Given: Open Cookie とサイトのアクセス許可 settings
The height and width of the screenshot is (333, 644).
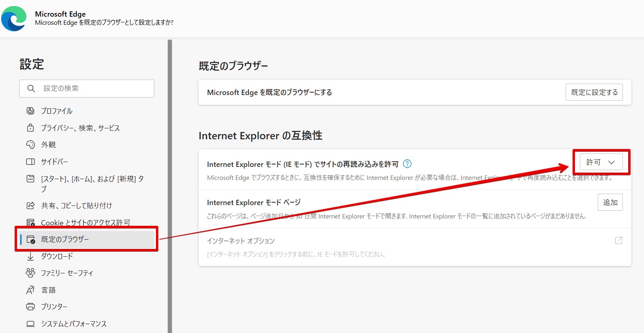Looking at the screenshot, I should pos(86,223).
